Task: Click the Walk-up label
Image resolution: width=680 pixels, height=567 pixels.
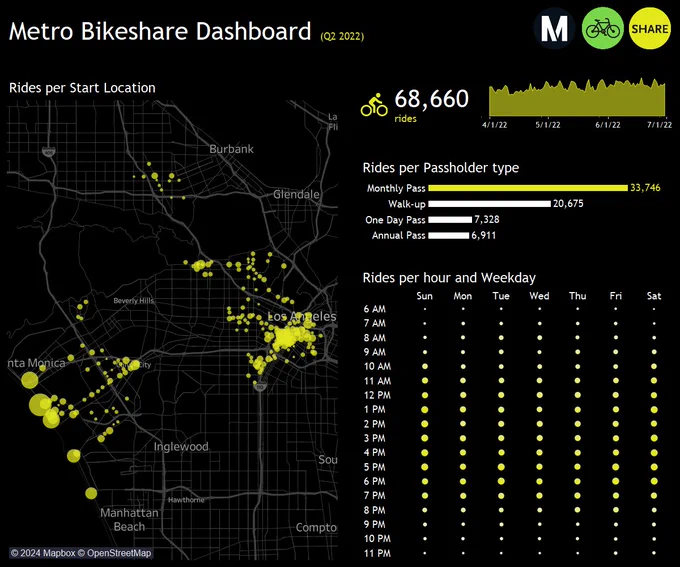Action: (x=407, y=204)
